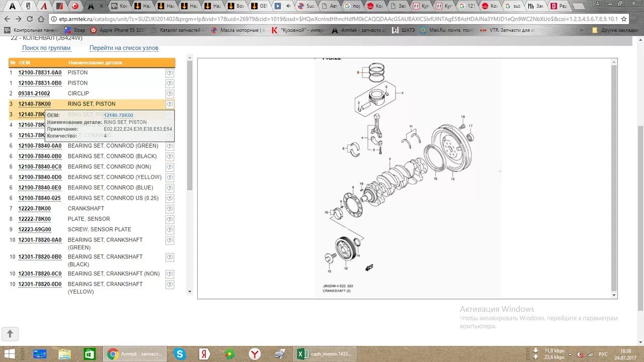The width and height of the screenshot is (644, 362).
Task: Open info icon for PISTON 12100-78831-0B0
Action: 170,83
